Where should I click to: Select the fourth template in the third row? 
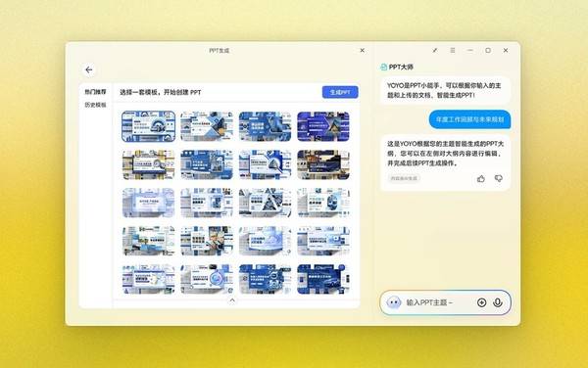coord(323,203)
